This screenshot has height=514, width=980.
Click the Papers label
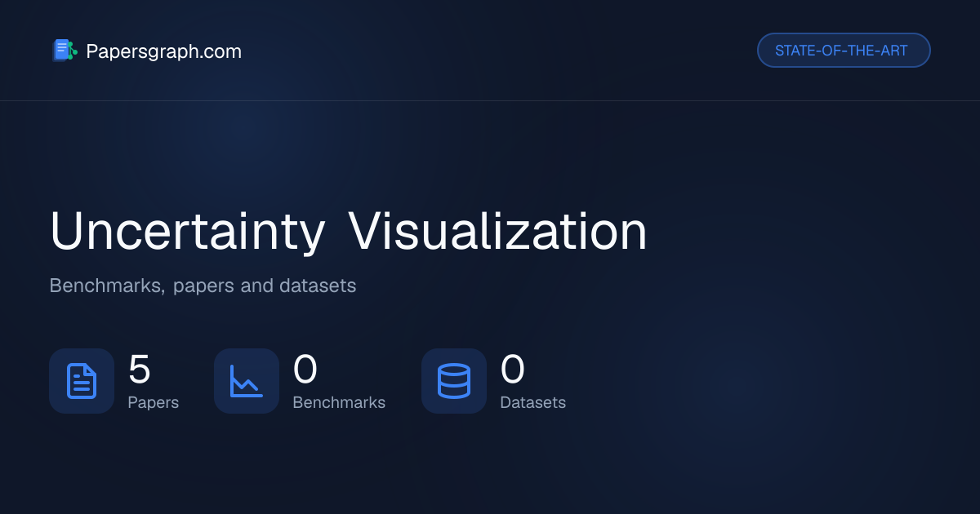pyautogui.click(x=153, y=402)
